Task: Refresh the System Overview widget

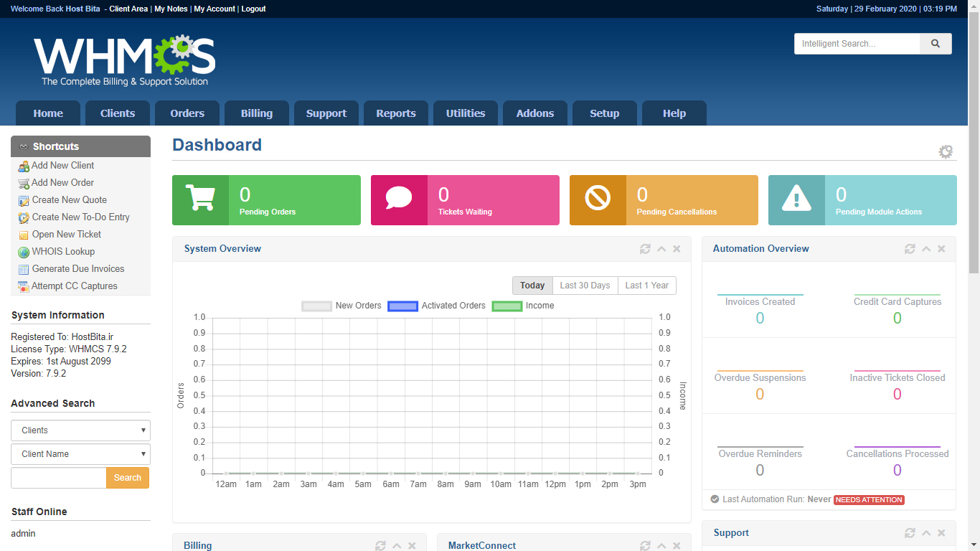Action: [645, 249]
